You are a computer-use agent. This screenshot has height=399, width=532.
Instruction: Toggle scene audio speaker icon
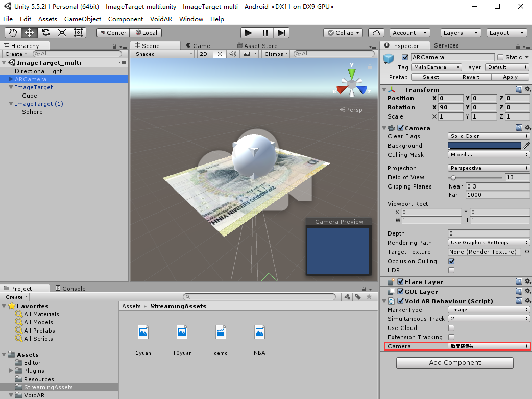click(x=233, y=54)
